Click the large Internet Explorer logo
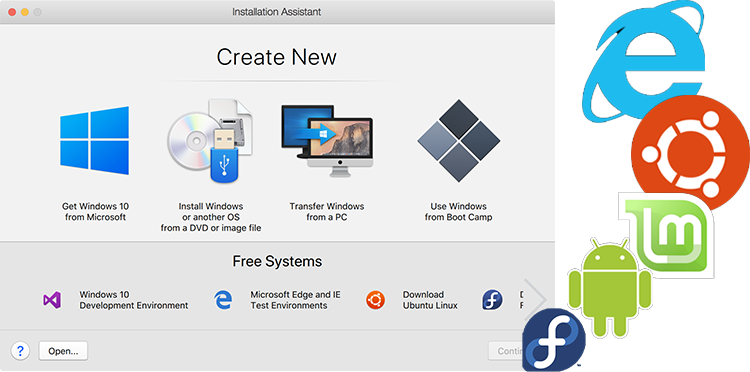 pos(644,61)
